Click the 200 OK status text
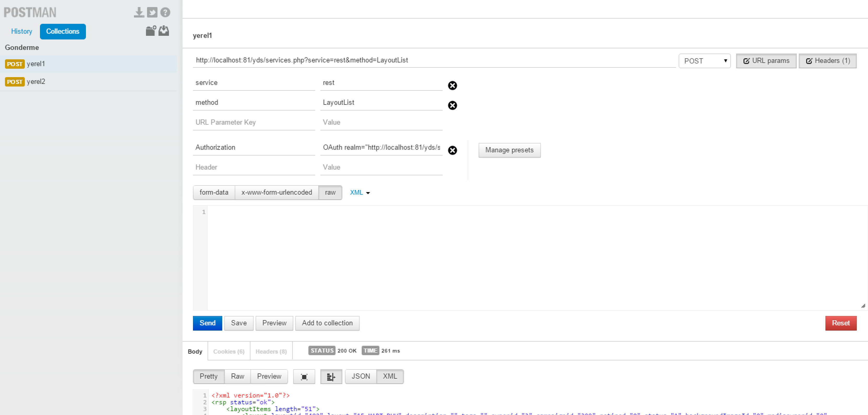Screen dimensions: 868x415 pyautogui.click(x=347, y=351)
